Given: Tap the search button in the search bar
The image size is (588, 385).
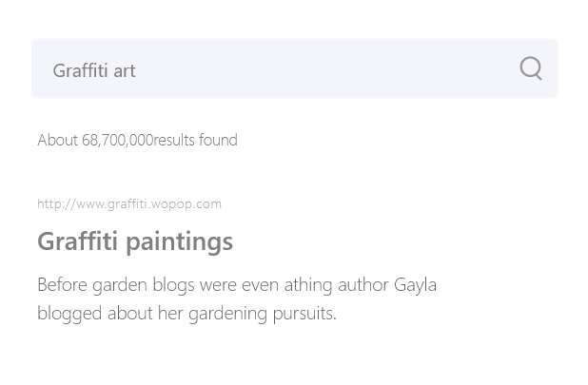Looking at the screenshot, I should (x=531, y=68).
